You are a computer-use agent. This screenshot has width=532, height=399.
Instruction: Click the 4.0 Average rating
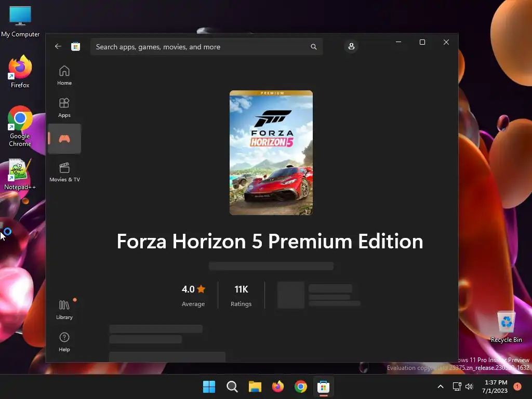click(193, 296)
